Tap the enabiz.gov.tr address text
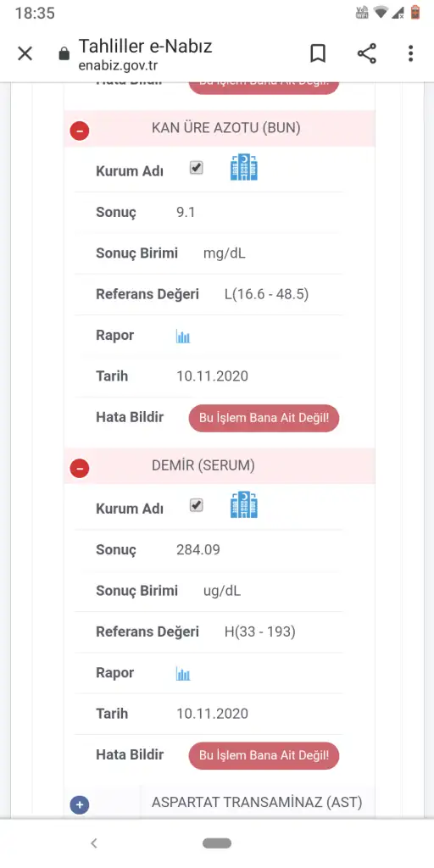This screenshot has width=434, height=868. pyautogui.click(x=118, y=66)
